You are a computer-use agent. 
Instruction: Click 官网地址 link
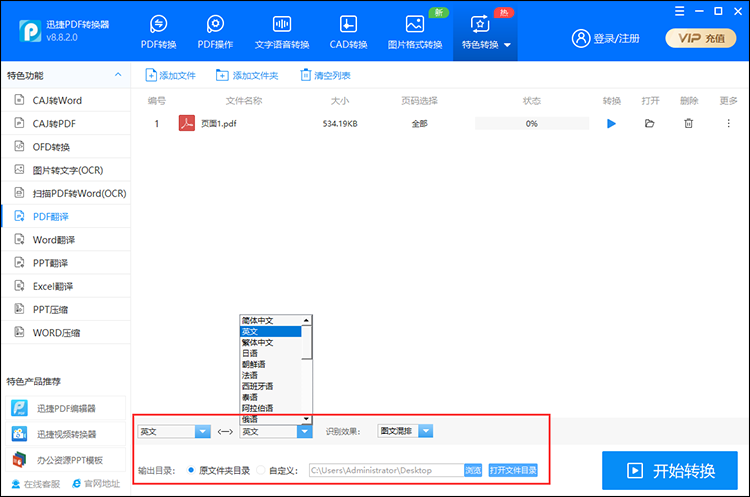click(x=96, y=484)
